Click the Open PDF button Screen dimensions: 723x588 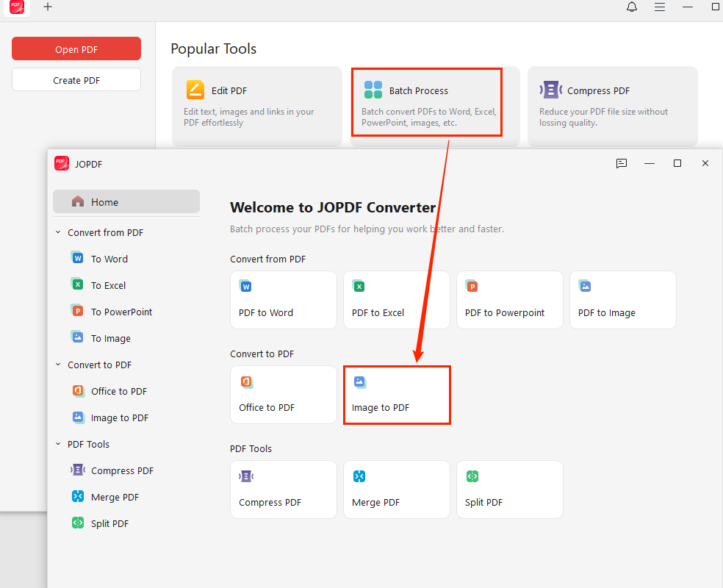click(76, 49)
